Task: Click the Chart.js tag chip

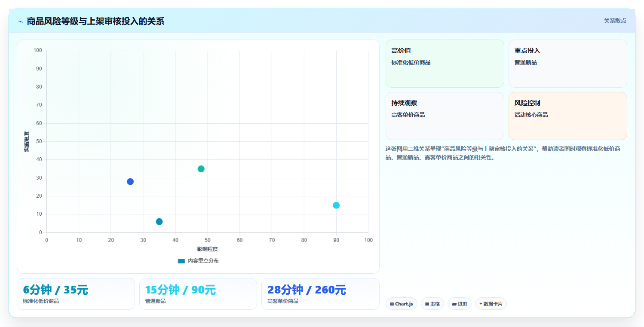Action: (x=402, y=304)
